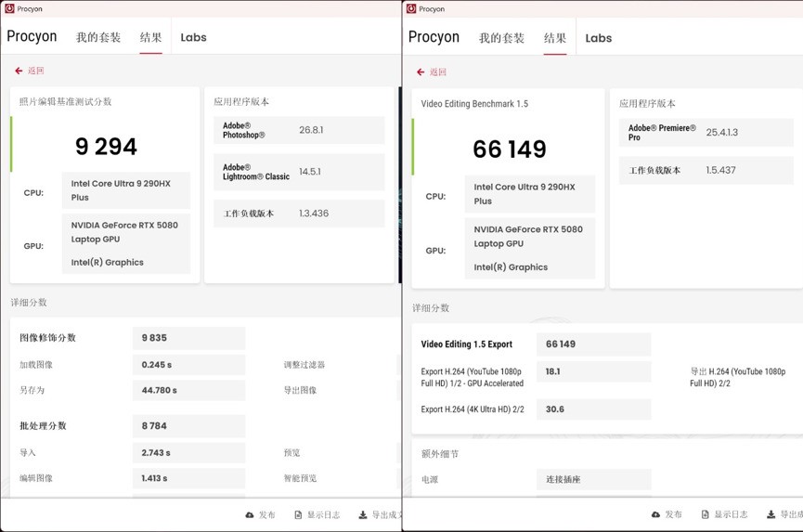Click video editing score 66 149 headline
The height and width of the screenshot is (532, 803).
(510, 149)
